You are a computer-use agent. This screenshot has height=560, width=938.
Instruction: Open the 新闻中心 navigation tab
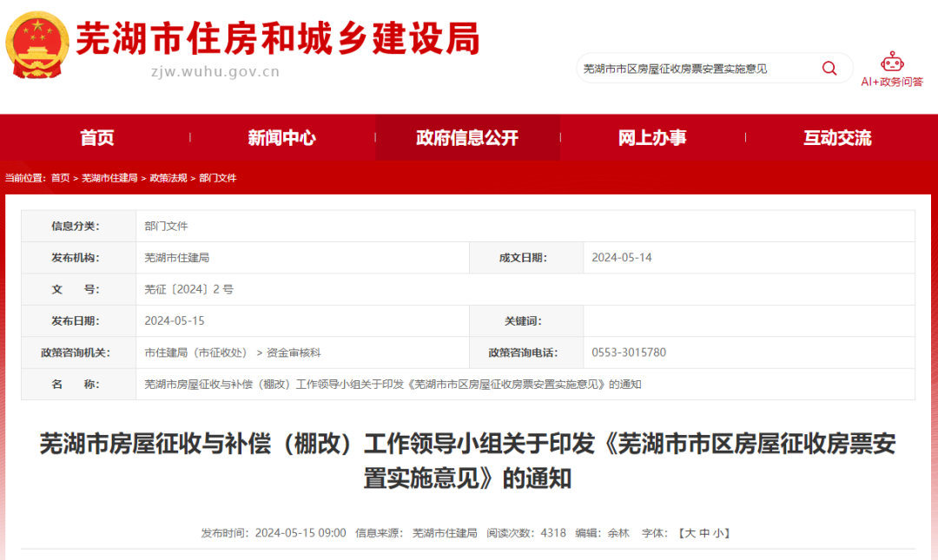point(282,137)
